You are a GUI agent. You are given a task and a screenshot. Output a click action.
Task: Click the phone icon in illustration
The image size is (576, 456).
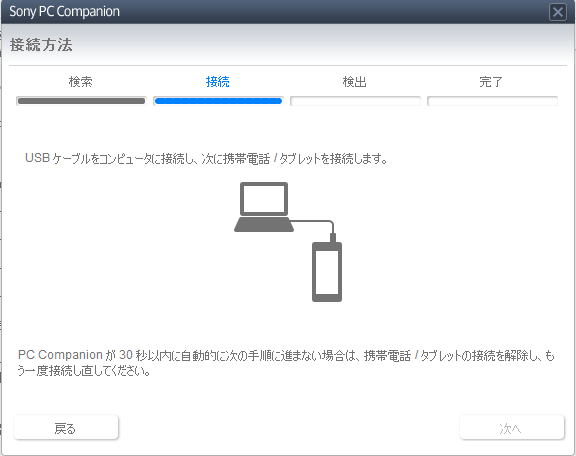(x=327, y=272)
